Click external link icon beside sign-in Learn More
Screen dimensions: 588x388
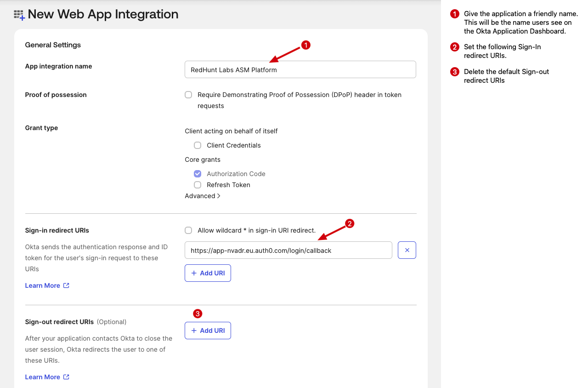66,285
